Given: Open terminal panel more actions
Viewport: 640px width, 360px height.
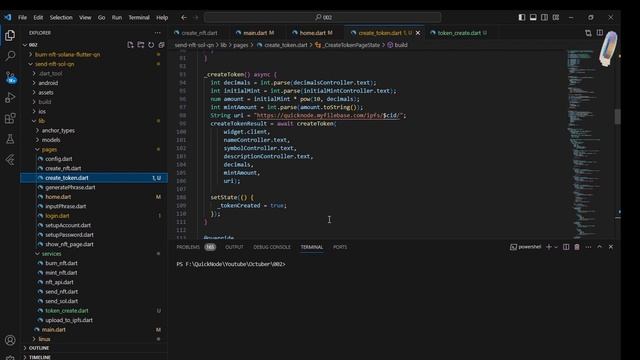Looking at the screenshot, I should coord(588,247).
